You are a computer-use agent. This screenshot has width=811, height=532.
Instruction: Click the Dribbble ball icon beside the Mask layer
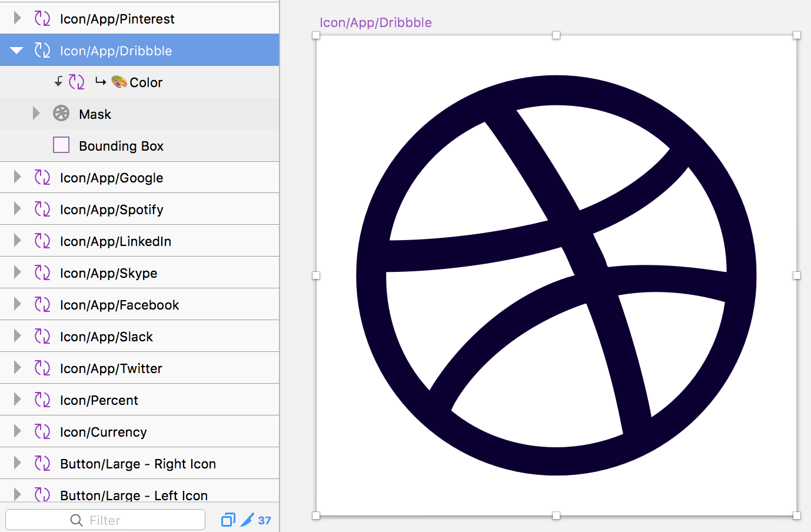tap(61, 114)
